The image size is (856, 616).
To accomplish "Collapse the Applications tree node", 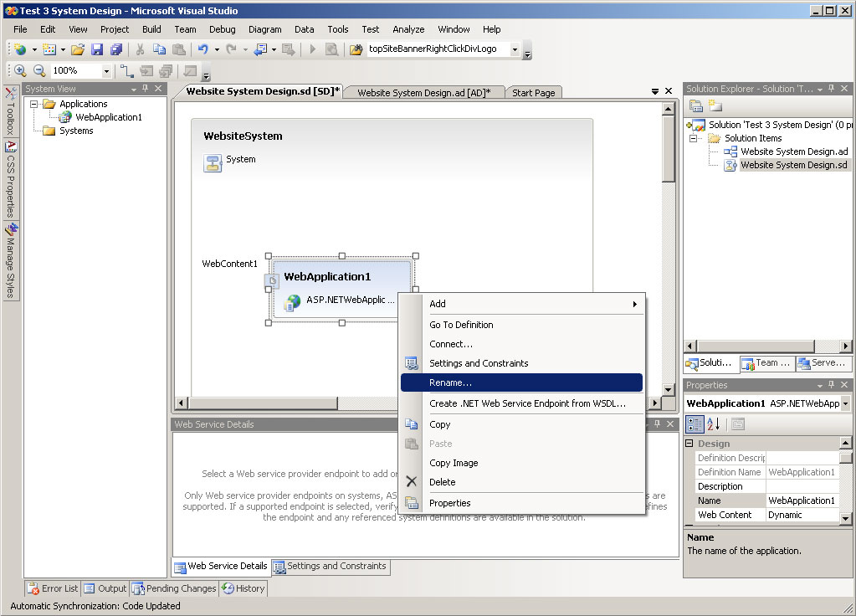I will tap(33, 104).
